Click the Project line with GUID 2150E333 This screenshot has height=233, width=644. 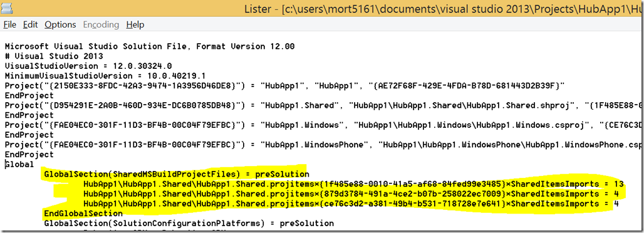[x=286, y=86]
